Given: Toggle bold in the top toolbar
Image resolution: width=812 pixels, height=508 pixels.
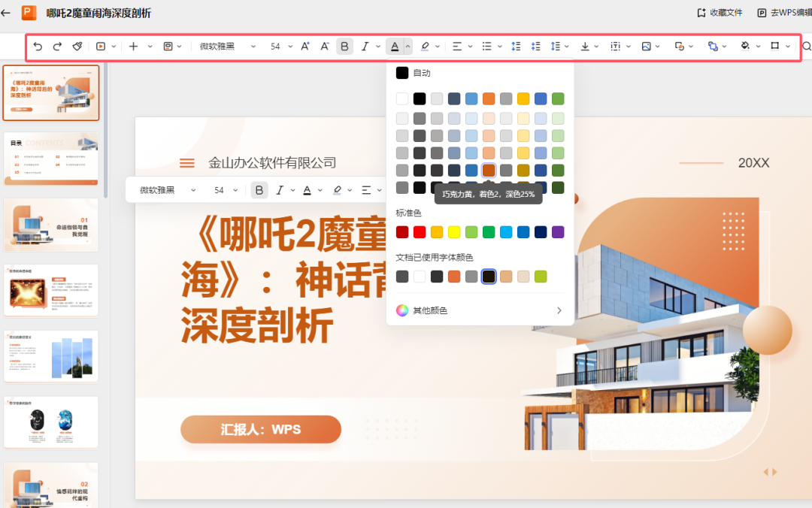Looking at the screenshot, I should tap(344, 46).
